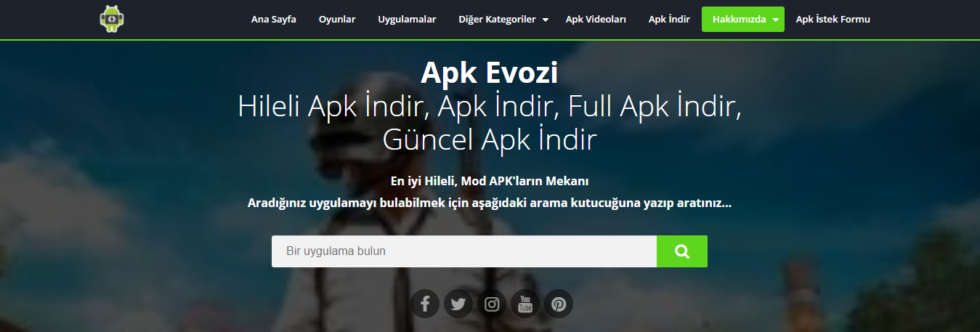980x332 pixels.
Task: Click the 'Aradığınız uygulamayı bulabilmek için aşağıdaki arama kutucuğuna yazıp aratınız...' instruction text
Action: pyautogui.click(x=490, y=203)
